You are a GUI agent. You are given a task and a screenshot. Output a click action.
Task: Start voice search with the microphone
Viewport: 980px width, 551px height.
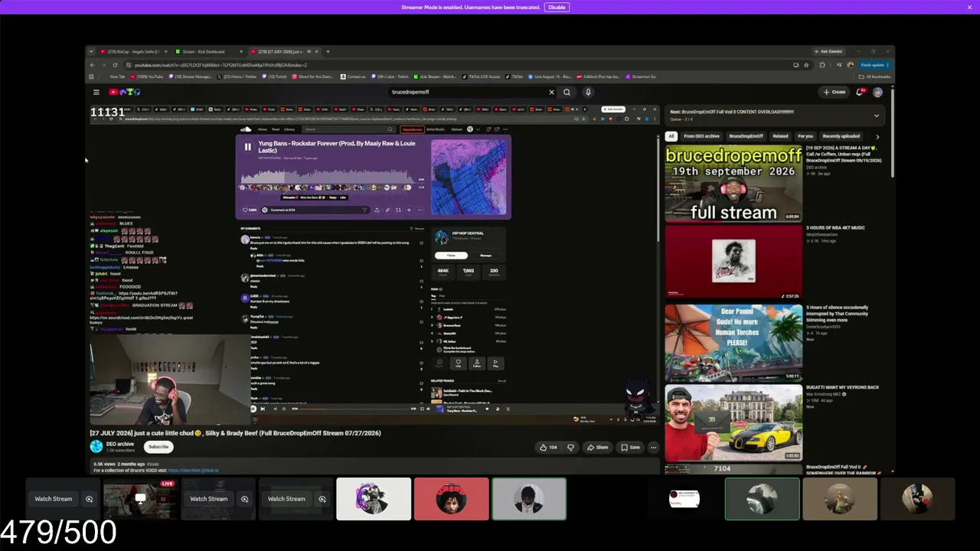point(588,92)
